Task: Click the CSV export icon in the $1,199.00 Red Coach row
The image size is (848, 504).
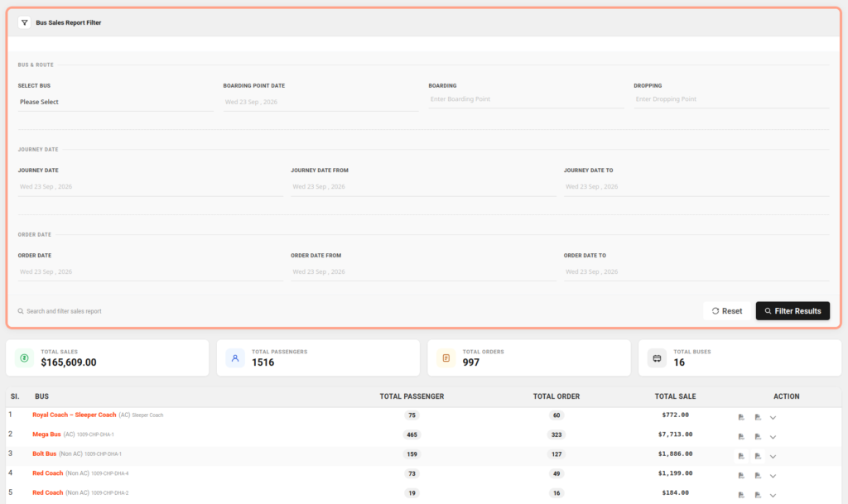Action: point(758,475)
